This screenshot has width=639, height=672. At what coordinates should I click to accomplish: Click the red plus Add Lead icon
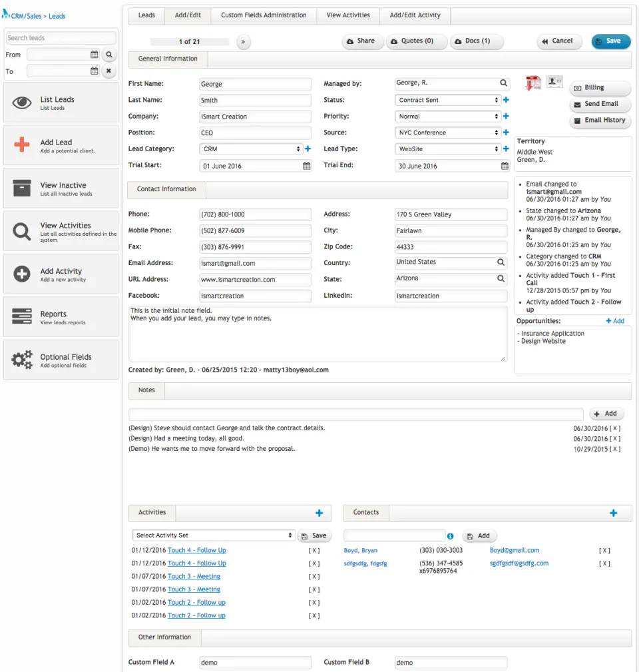pos(22,145)
